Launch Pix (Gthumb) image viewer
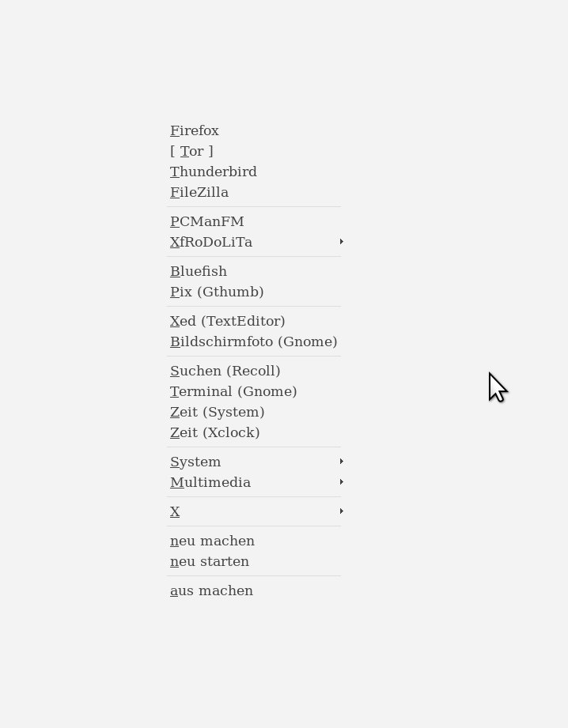This screenshot has width=568, height=728. [217, 292]
